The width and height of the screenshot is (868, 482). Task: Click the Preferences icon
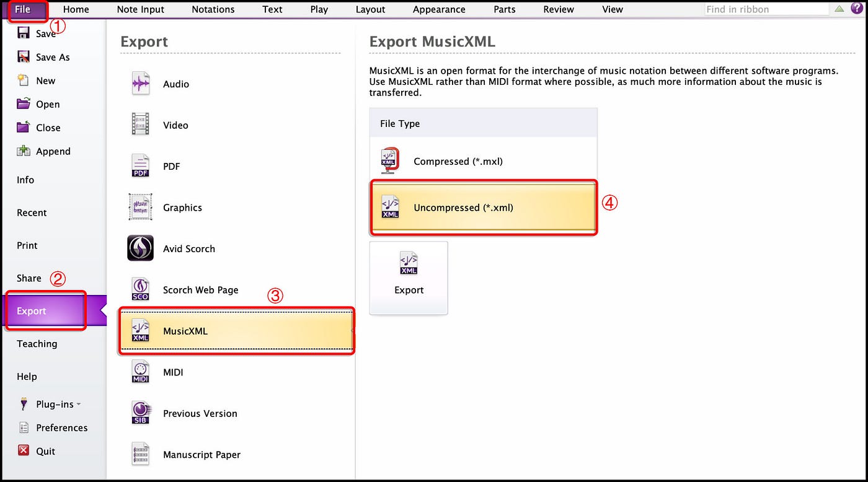click(x=24, y=427)
